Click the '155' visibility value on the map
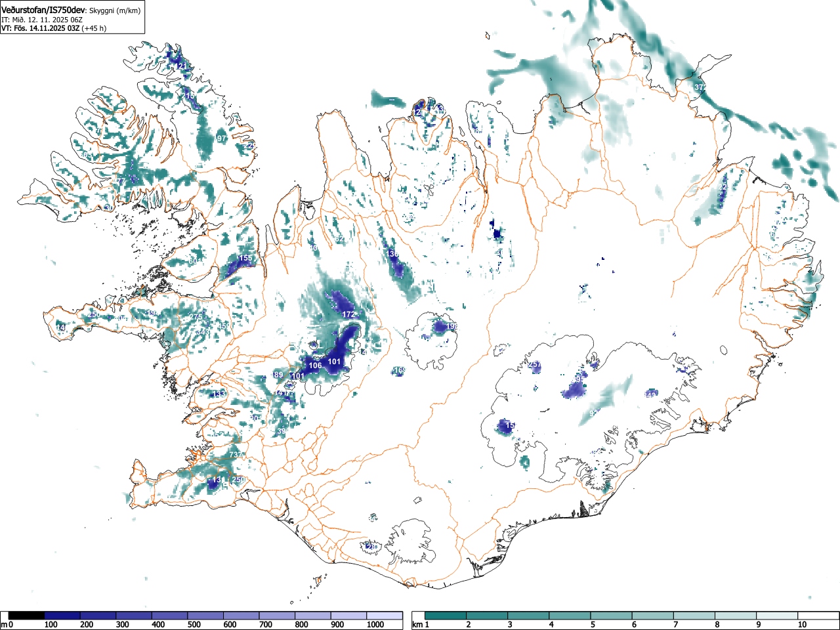The image size is (840, 630). pos(245,259)
